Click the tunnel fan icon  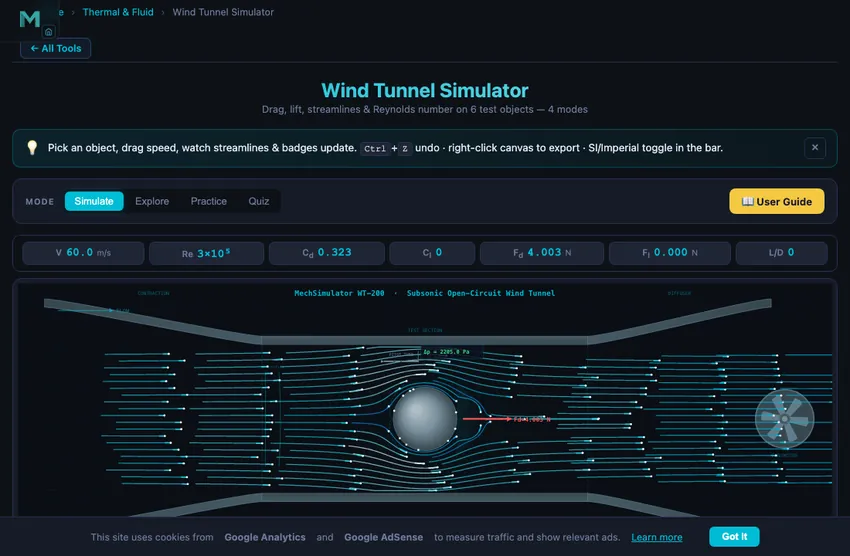784,418
